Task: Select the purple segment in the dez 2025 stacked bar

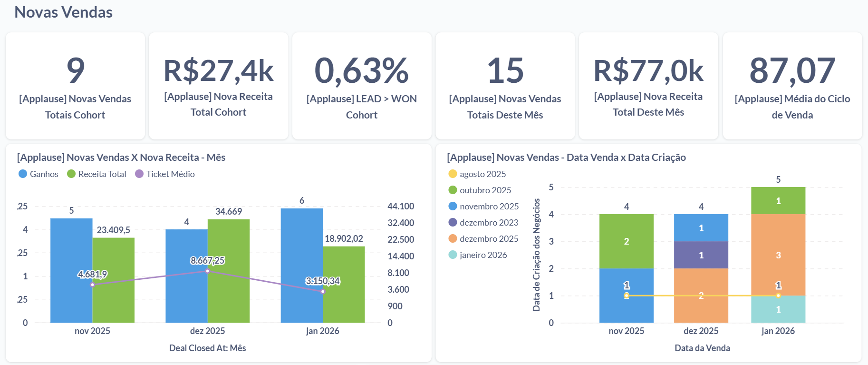Action: [x=701, y=255]
